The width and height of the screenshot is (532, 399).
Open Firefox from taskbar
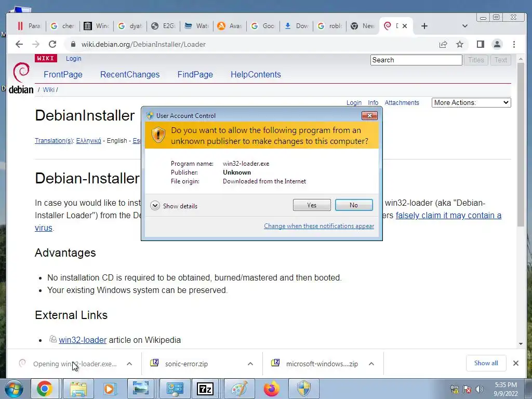pyautogui.click(x=272, y=389)
